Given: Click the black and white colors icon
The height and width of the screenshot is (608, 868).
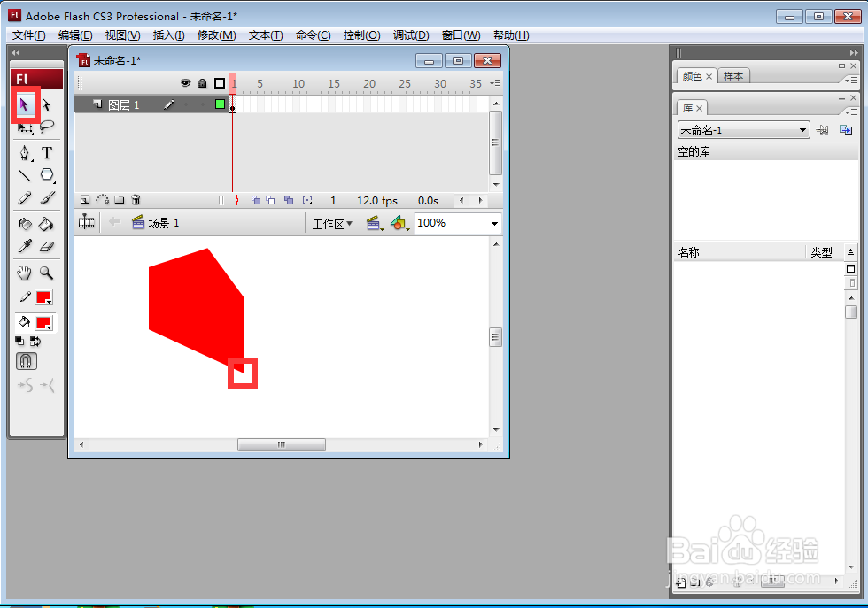Looking at the screenshot, I should pyautogui.click(x=19, y=342).
